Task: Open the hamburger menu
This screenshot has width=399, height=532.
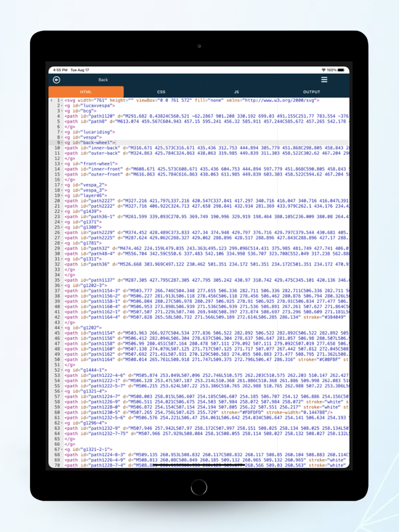Action: click(324, 80)
